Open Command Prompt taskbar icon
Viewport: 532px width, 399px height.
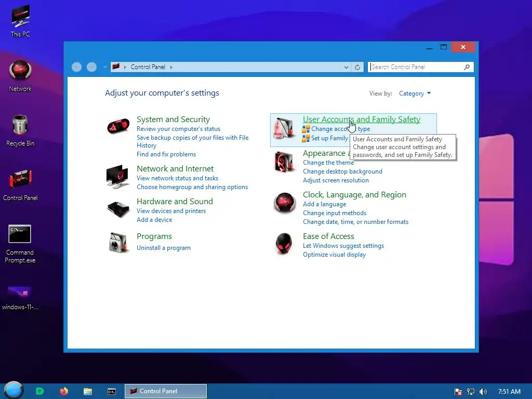(112, 392)
